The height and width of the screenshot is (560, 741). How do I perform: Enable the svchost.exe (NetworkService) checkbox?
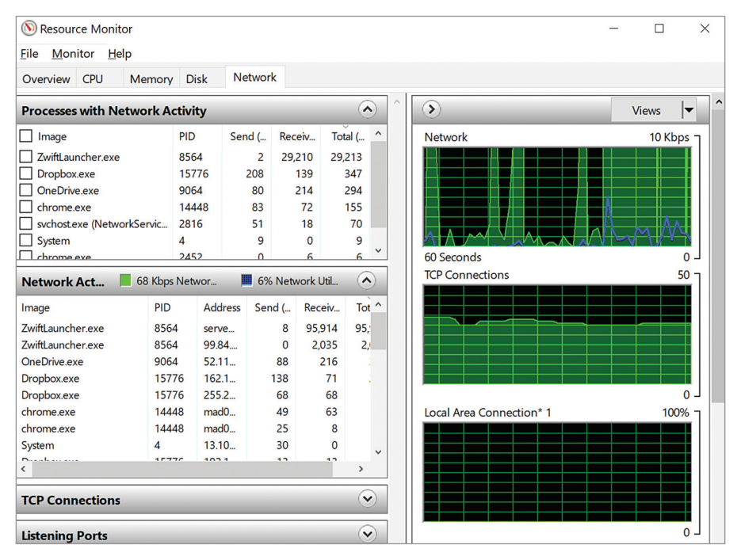[26, 223]
